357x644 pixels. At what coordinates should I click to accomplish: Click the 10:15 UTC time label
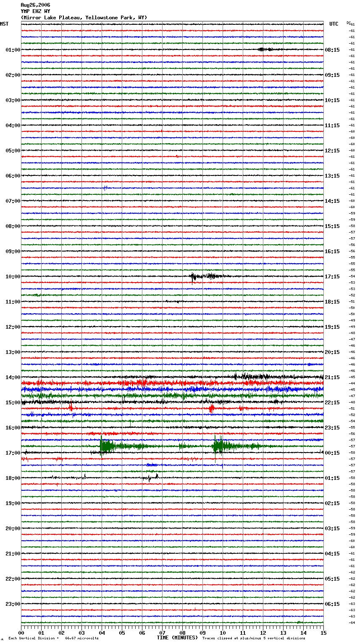click(x=332, y=100)
